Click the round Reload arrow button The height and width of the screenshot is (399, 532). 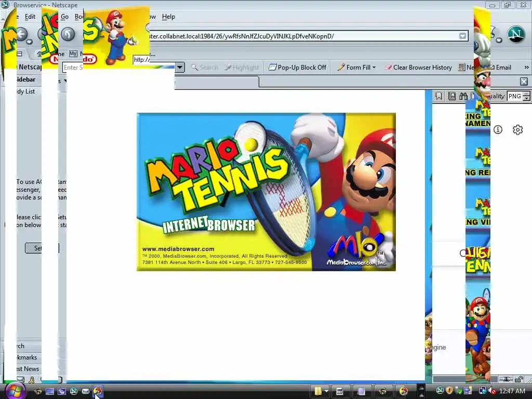tap(68, 34)
